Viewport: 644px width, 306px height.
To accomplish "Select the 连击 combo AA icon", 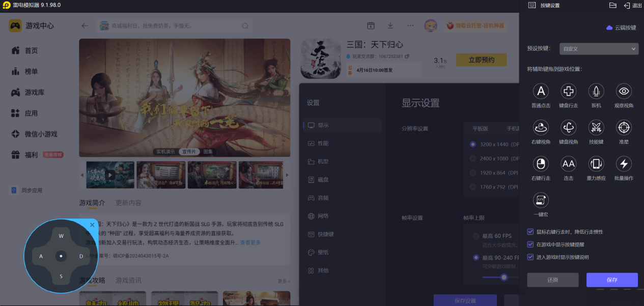I will pyautogui.click(x=568, y=164).
